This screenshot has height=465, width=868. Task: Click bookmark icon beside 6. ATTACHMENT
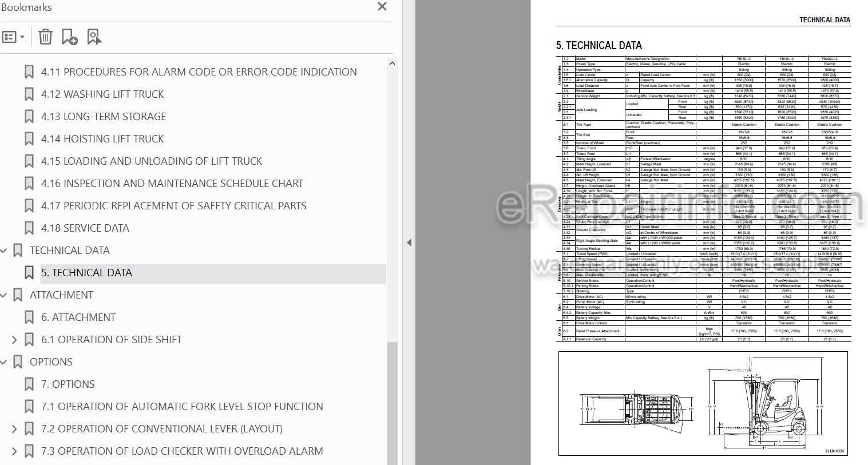tap(29, 317)
